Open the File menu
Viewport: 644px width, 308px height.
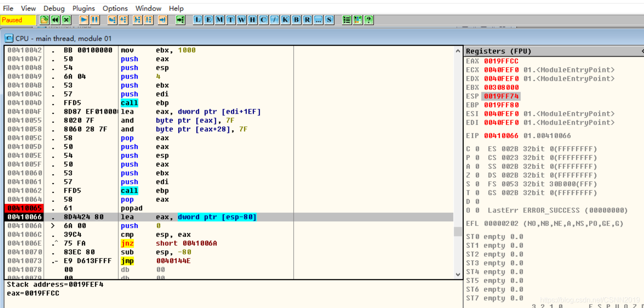[x=8, y=8]
